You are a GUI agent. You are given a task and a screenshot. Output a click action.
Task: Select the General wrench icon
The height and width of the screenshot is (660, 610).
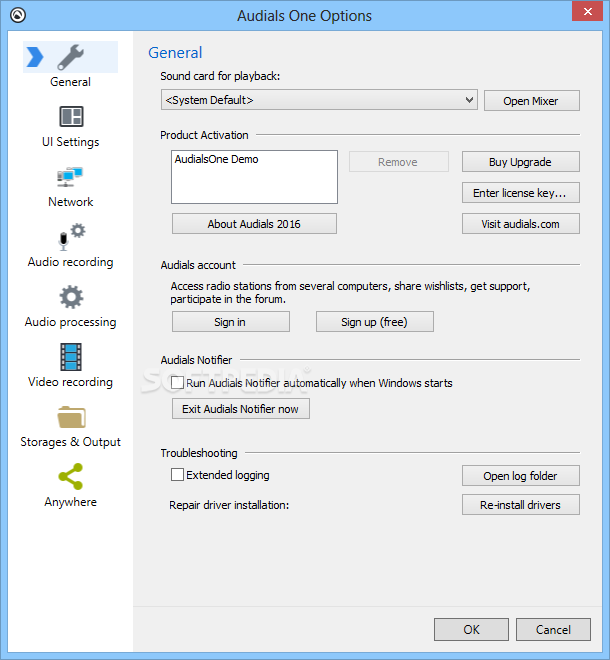click(x=70, y=57)
